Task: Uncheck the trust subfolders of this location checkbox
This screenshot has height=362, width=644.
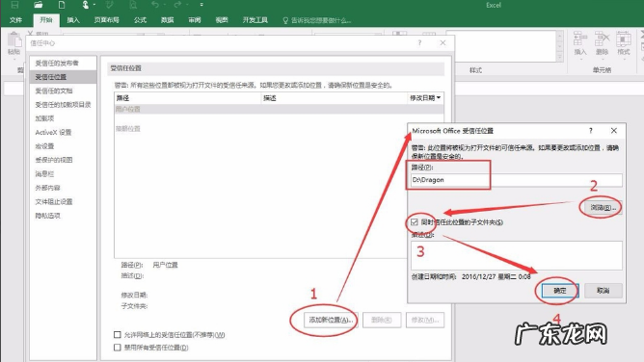Action: coord(415,222)
